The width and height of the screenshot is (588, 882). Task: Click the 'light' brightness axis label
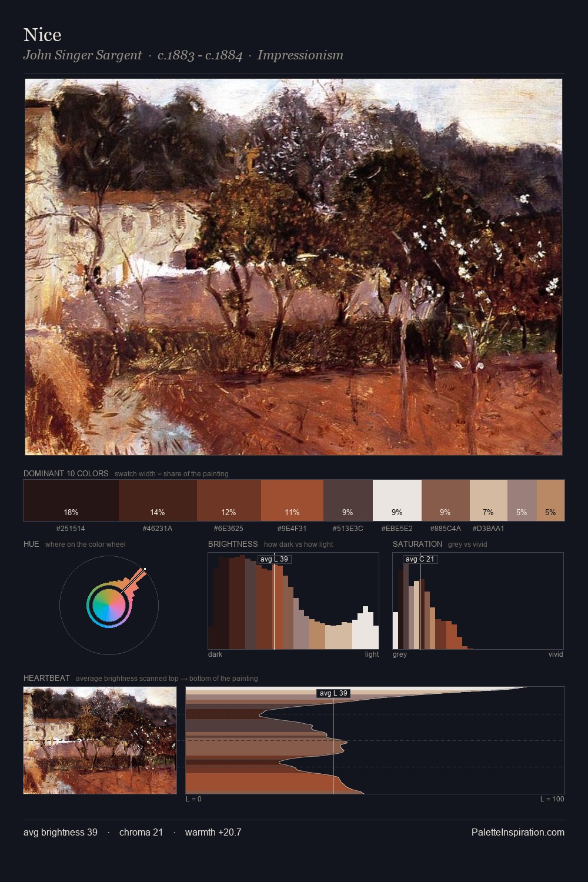point(372,654)
